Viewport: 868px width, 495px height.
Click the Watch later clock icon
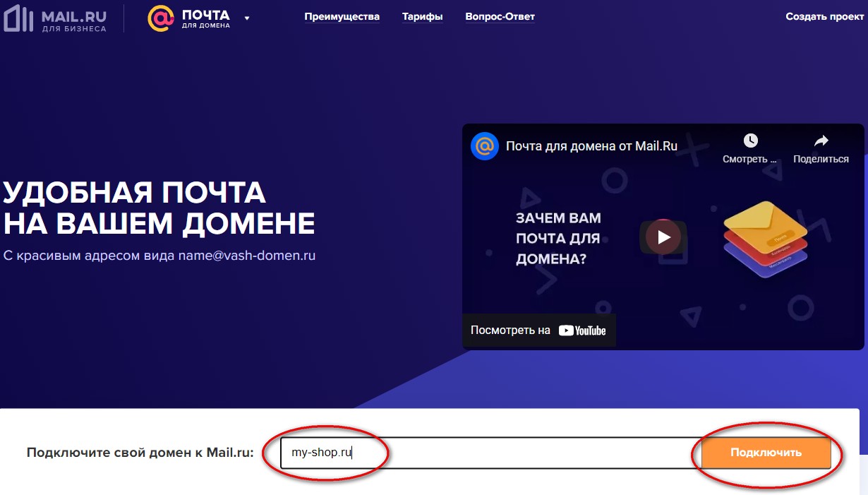click(750, 141)
